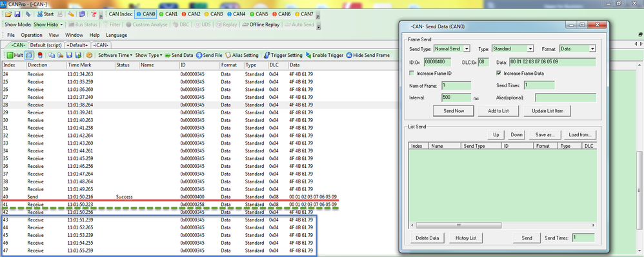Select the CAN6 channel indicator

(x=281, y=14)
